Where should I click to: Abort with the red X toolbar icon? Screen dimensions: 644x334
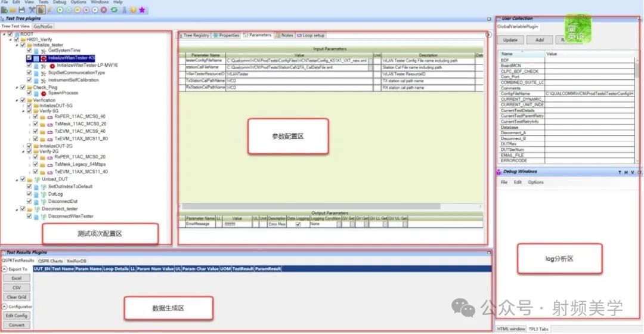[x=104, y=10]
